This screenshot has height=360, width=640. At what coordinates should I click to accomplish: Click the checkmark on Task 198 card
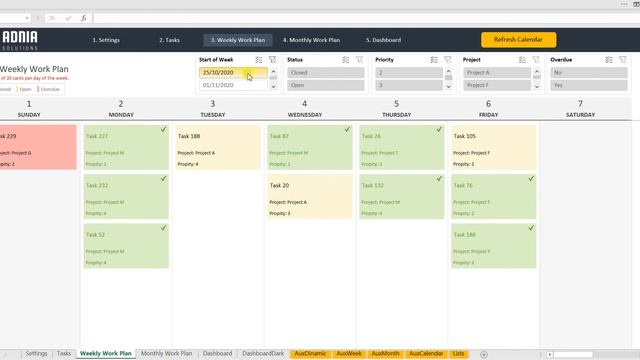click(531, 228)
